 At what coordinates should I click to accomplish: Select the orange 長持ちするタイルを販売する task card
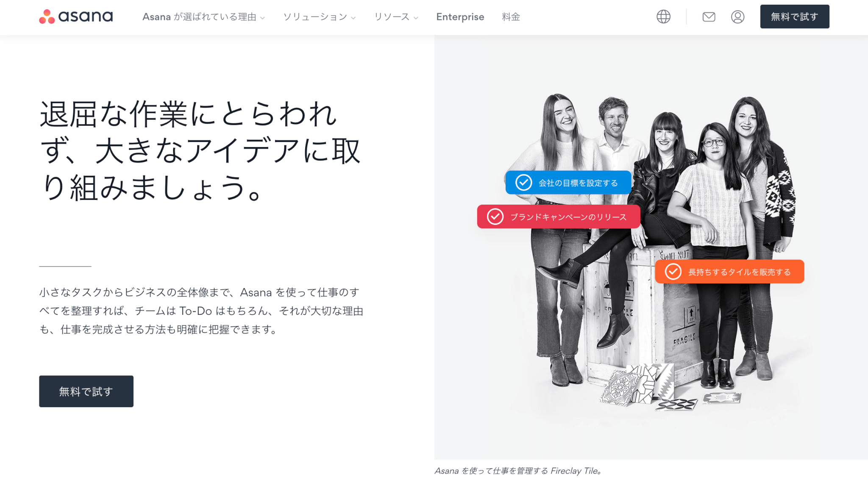tap(740, 272)
